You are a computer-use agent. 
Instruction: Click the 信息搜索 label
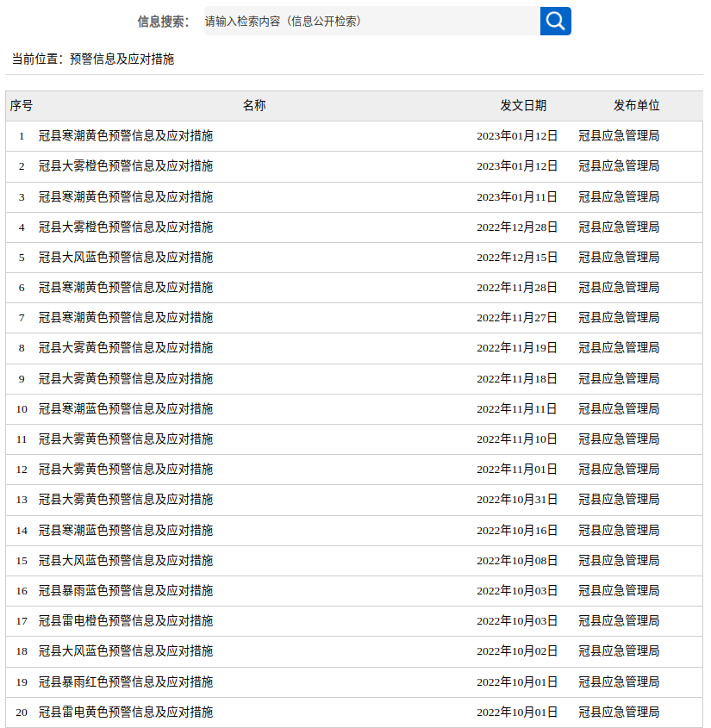(164, 22)
